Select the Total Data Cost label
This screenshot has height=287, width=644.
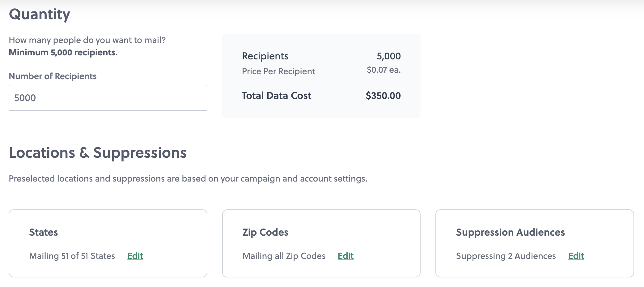(x=277, y=96)
